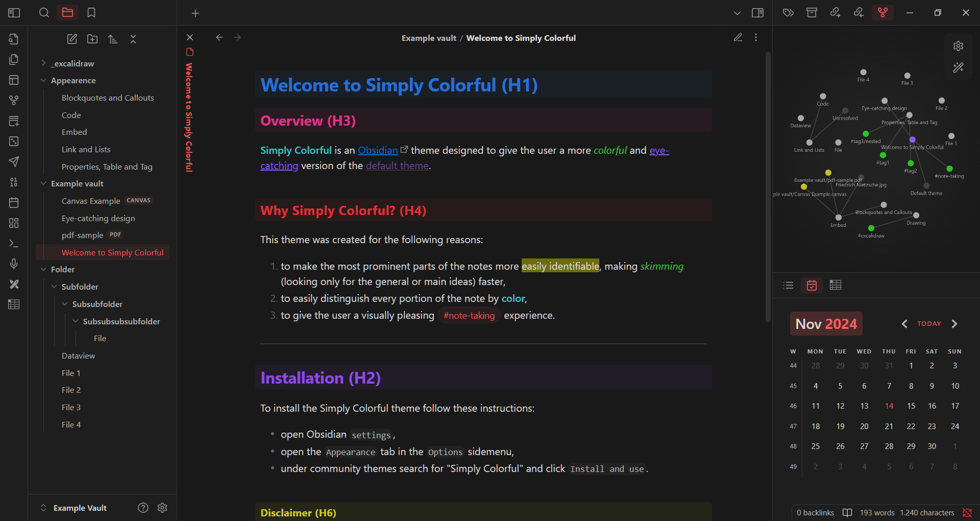Open the table ribbon icon
Screen dimensions: 980x521
click(x=14, y=304)
